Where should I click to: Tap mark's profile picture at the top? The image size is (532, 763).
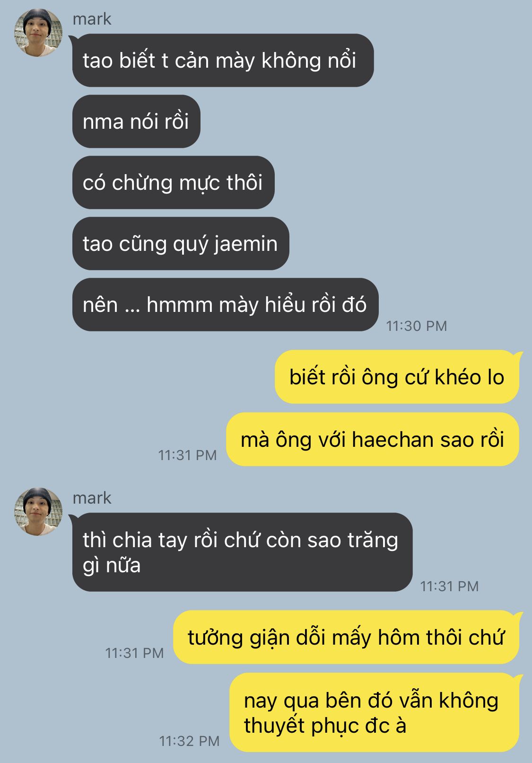[x=38, y=33]
